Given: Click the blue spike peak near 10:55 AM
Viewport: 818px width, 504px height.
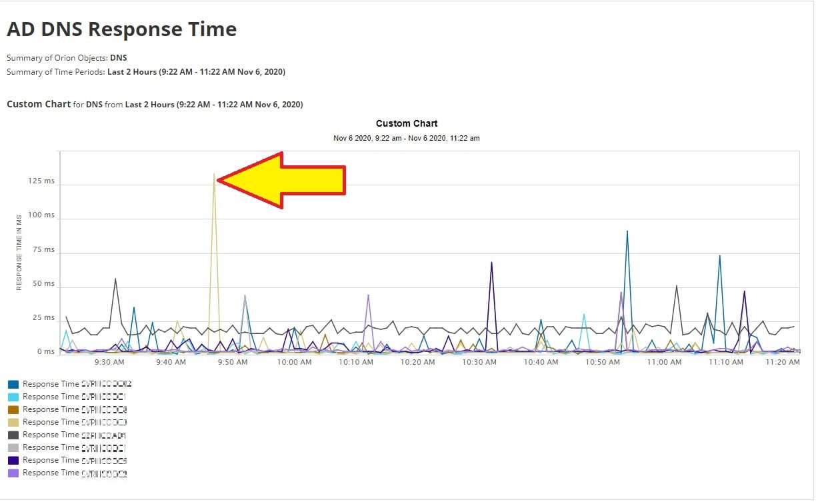Looking at the screenshot, I should (627, 232).
